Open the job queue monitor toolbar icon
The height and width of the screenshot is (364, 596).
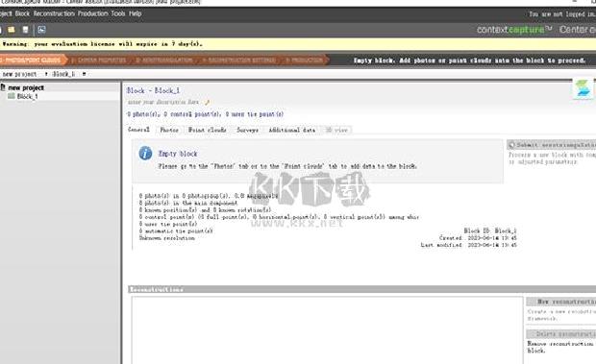(41, 30)
